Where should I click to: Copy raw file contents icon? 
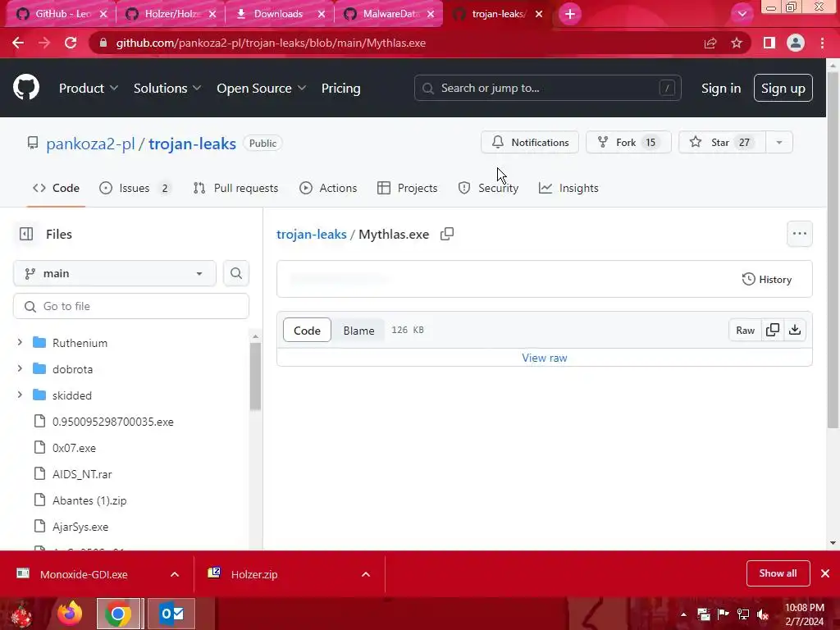point(773,330)
